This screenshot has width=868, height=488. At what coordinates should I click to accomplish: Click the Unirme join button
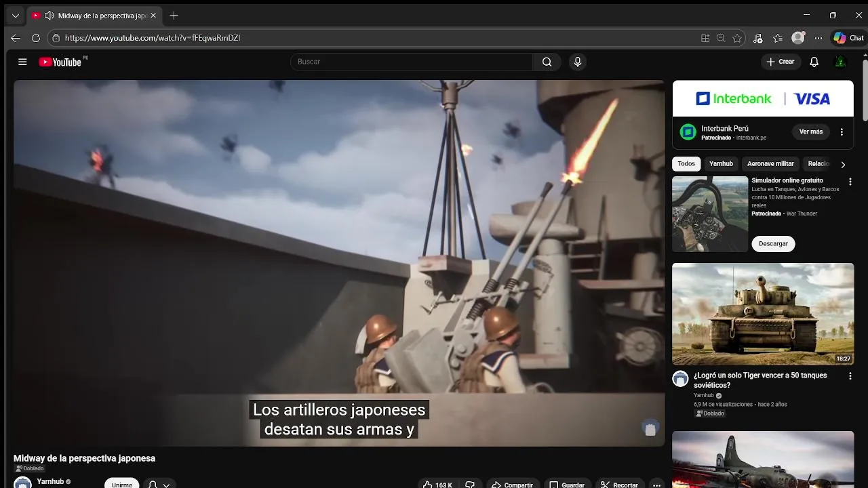tap(122, 484)
